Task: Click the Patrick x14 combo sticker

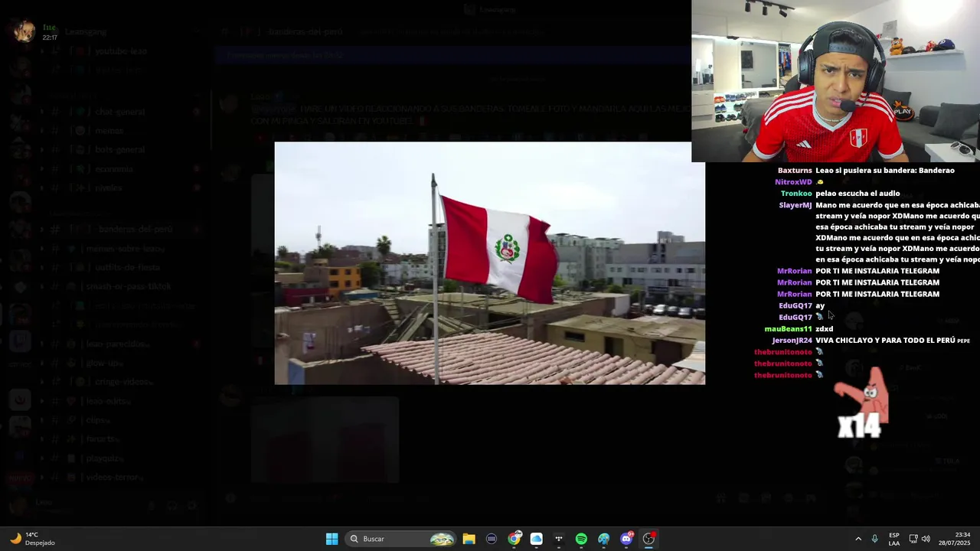Action: click(x=862, y=403)
